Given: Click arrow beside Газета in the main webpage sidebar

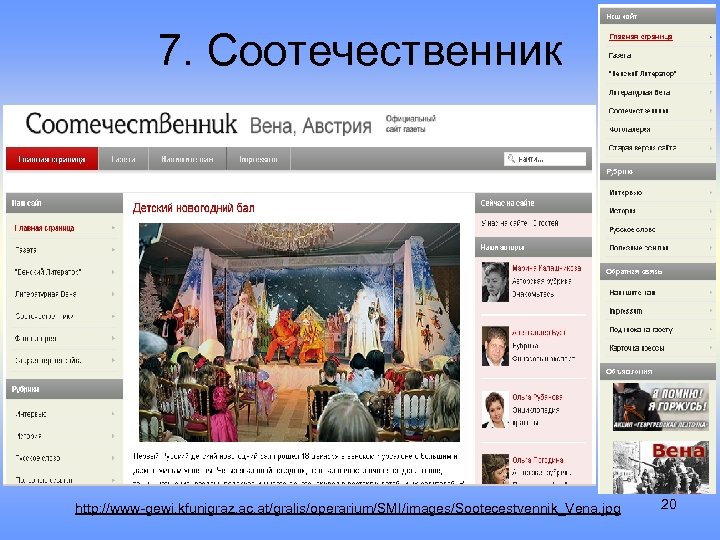Looking at the screenshot, I should tap(113, 250).
